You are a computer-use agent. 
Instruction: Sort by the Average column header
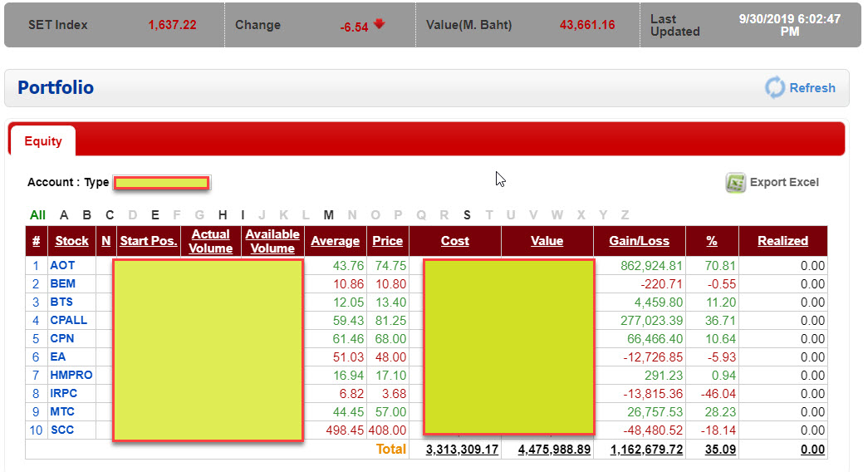335,241
